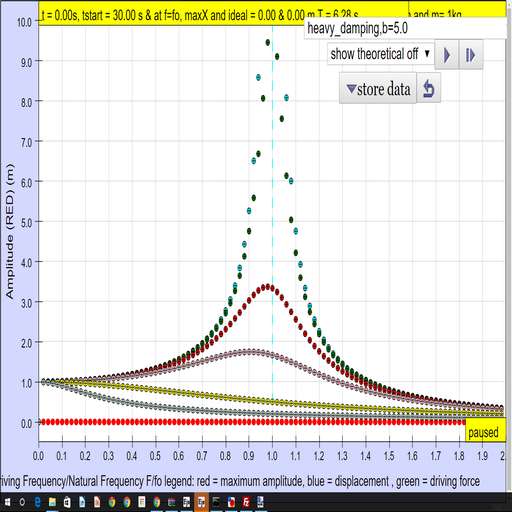Click the yellow status bar at the top
This screenshot has width=512, height=512.
[223, 13]
